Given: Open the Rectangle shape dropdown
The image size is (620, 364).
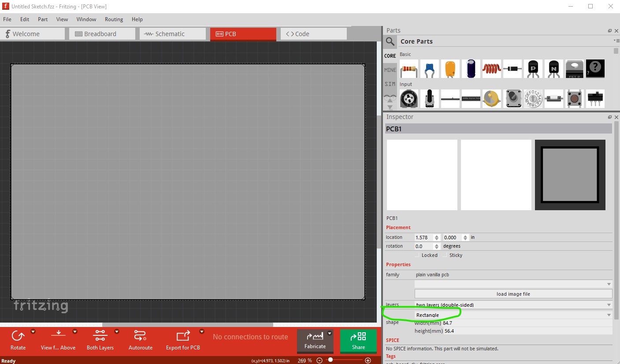Looking at the screenshot, I should [x=513, y=315].
